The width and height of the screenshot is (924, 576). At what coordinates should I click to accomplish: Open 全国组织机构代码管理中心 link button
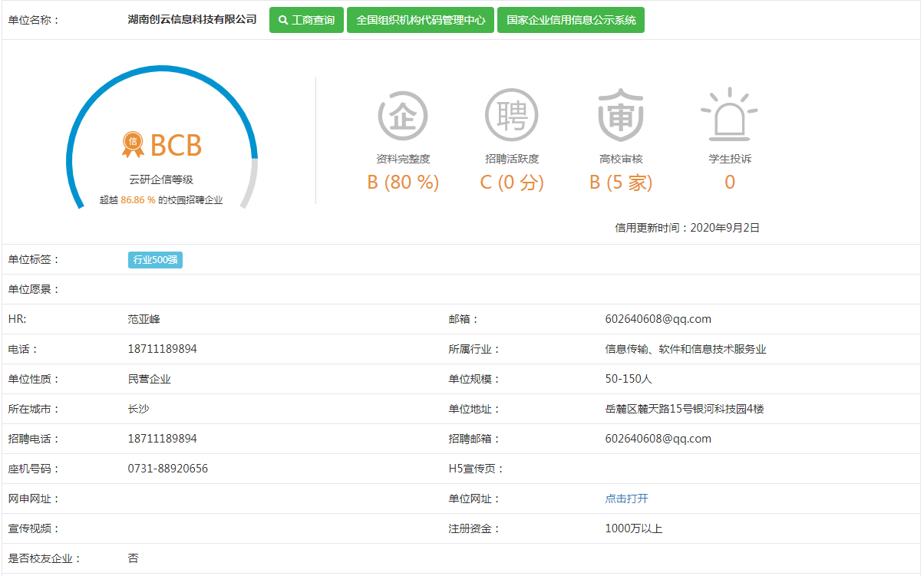pos(421,20)
